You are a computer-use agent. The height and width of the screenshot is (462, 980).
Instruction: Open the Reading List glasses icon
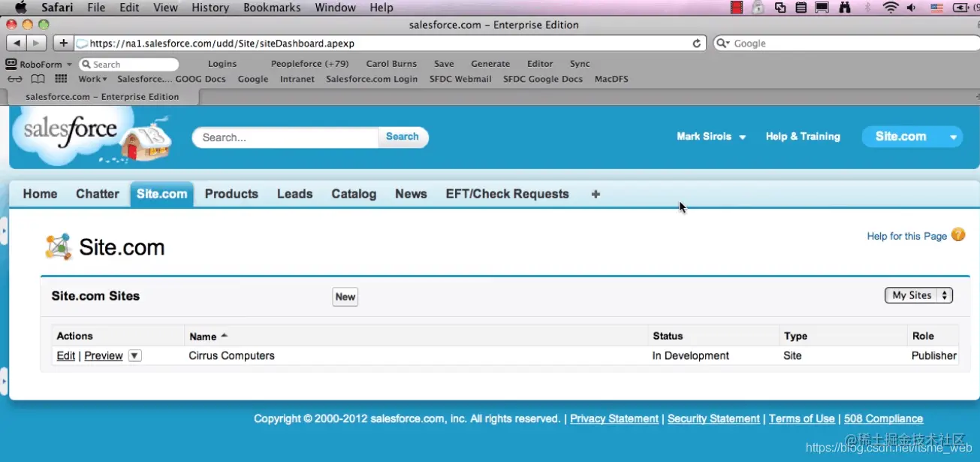click(x=15, y=79)
